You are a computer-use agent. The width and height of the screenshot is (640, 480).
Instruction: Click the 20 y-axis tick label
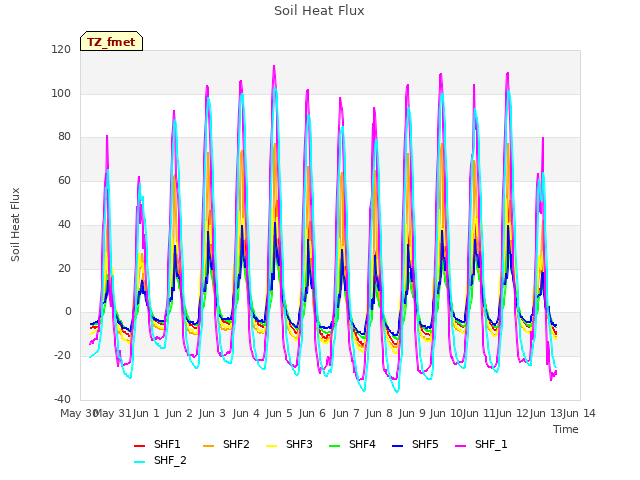coord(64,269)
